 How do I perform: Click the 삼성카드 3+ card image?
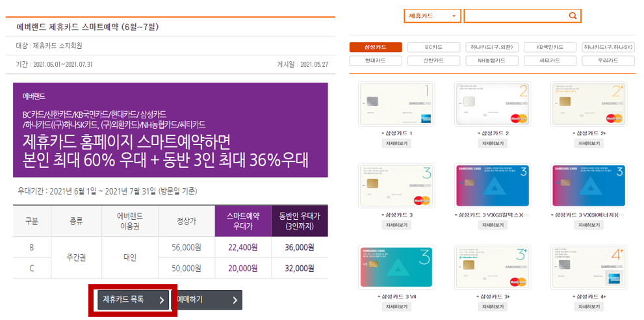[x=493, y=267]
